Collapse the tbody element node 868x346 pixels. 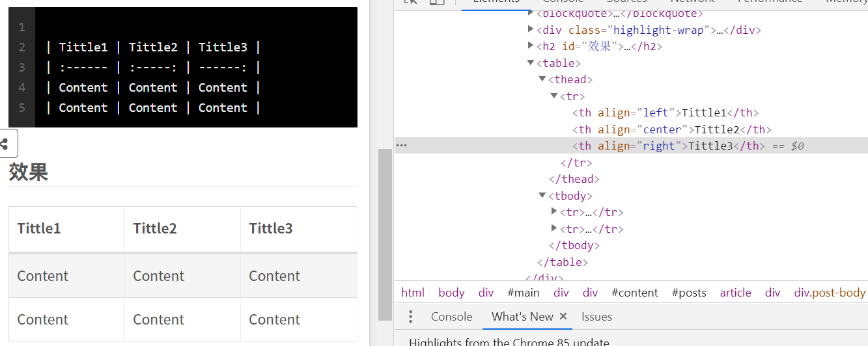(542, 196)
